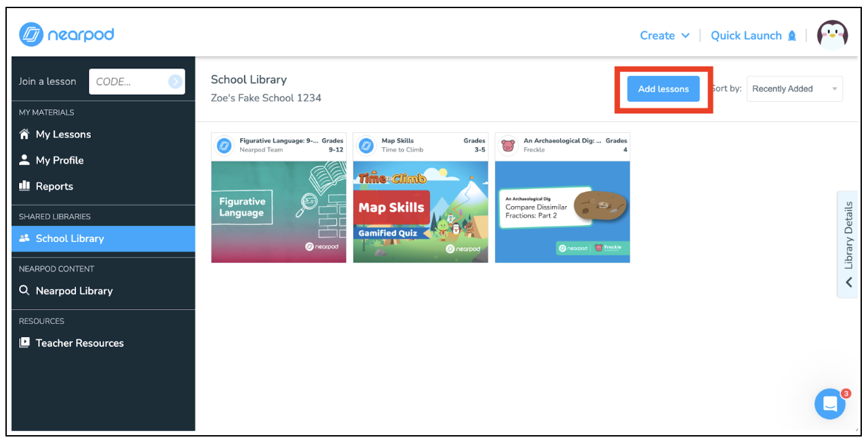Viewport: 868px width, 446px height.
Task: Select My Lessons in the sidebar
Action: [x=63, y=134]
